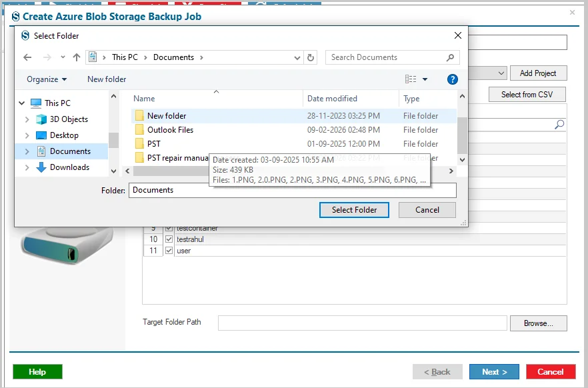Select Desktop in the navigation tree
This screenshot has width=588, height=388.
(64, 135)
